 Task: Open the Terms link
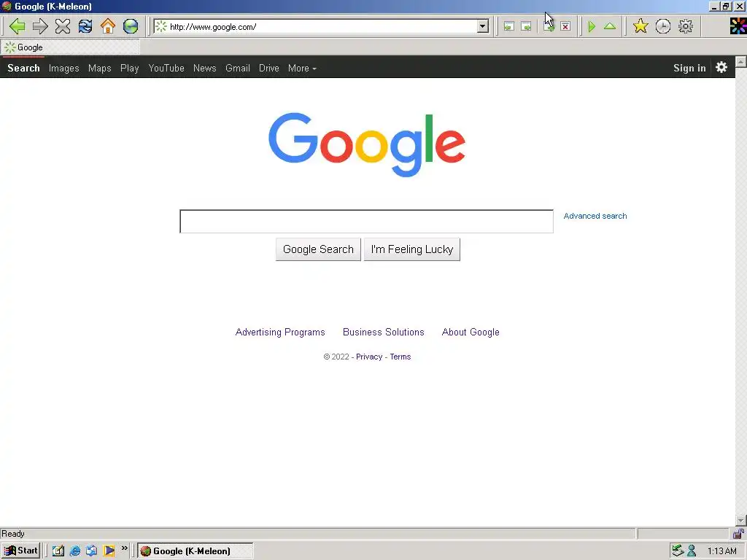coord(400,357)
